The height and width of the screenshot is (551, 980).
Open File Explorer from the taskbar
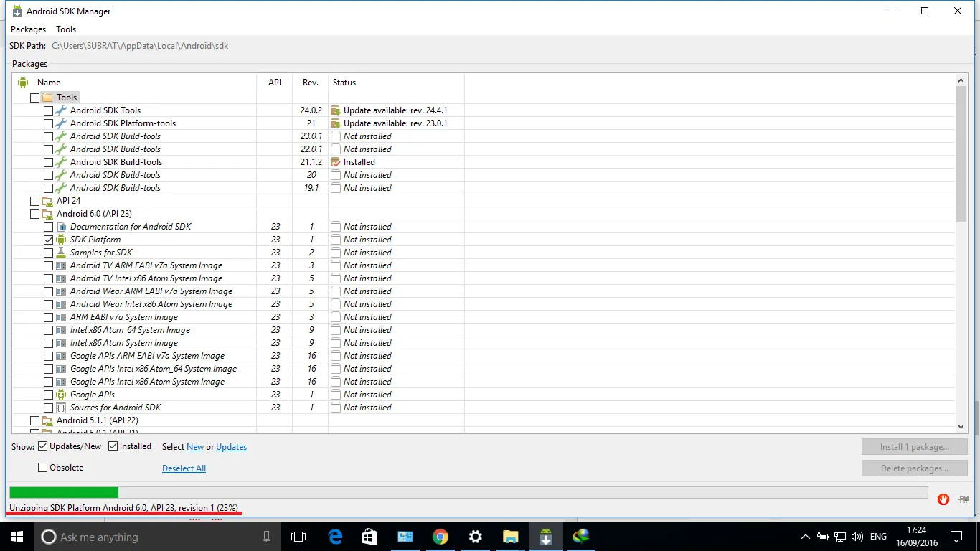pos(510,537)
